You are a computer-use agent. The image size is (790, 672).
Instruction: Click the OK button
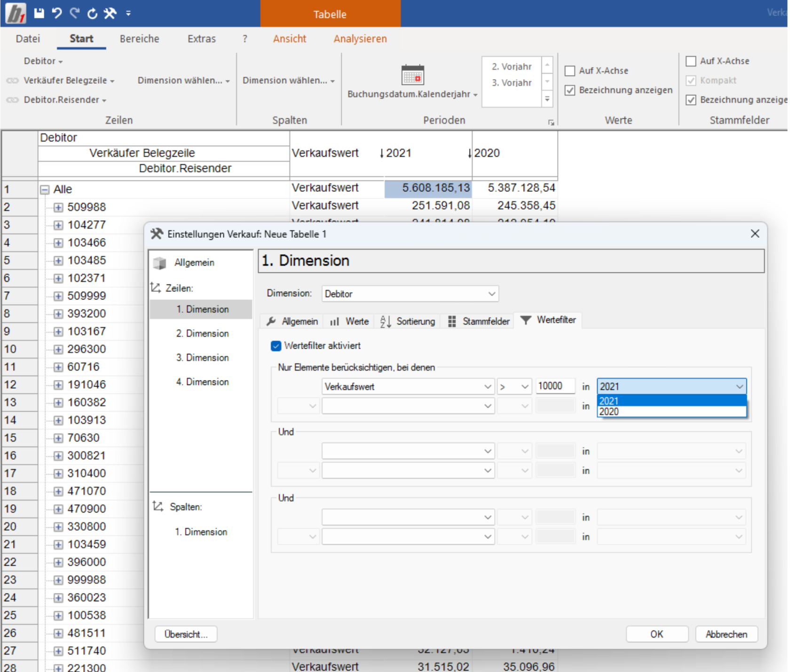pos(657,634)
